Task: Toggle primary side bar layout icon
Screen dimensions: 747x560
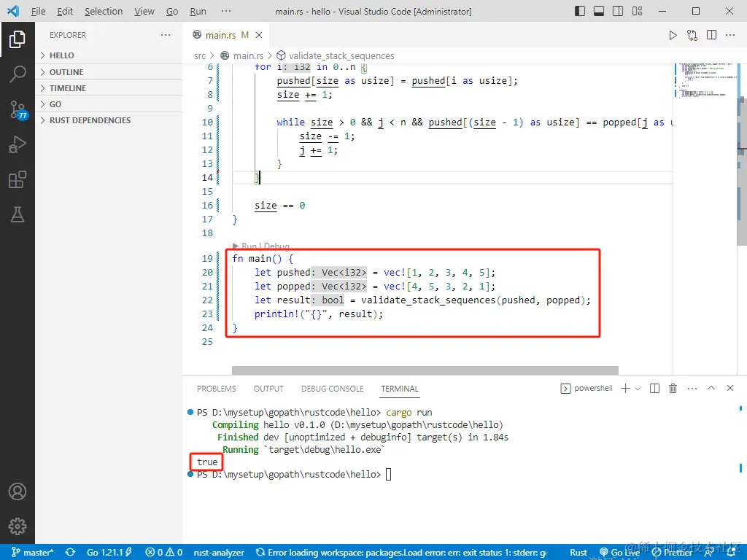Action: click(x=580, y=11)
